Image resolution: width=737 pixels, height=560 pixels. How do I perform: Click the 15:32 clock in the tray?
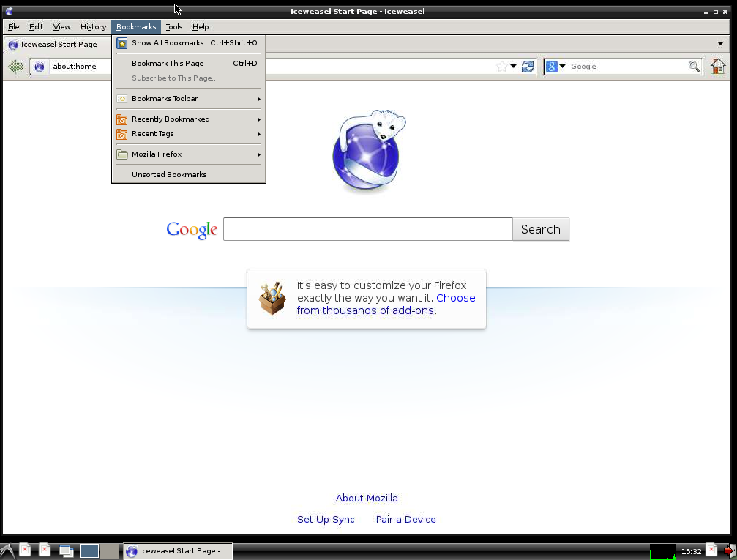(x=691, y=551)
